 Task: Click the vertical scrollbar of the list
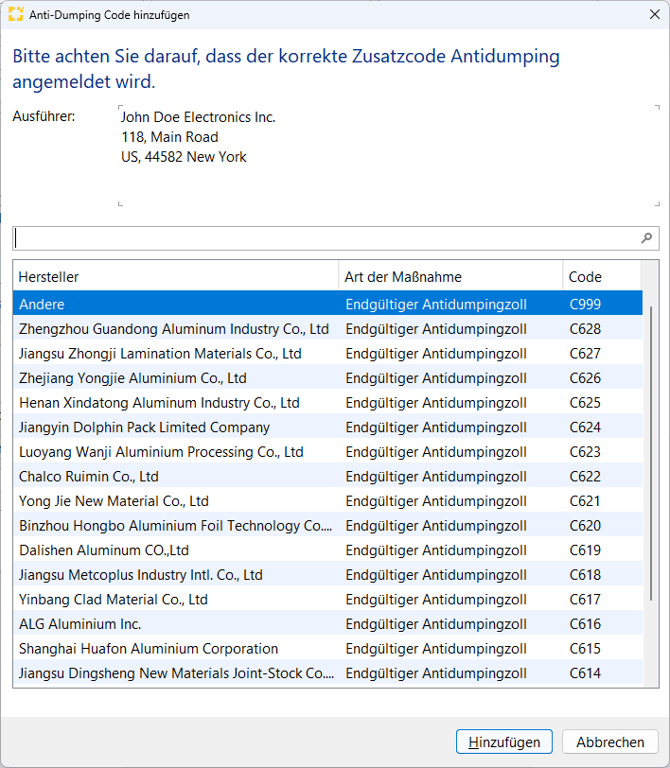coord(650,453)
